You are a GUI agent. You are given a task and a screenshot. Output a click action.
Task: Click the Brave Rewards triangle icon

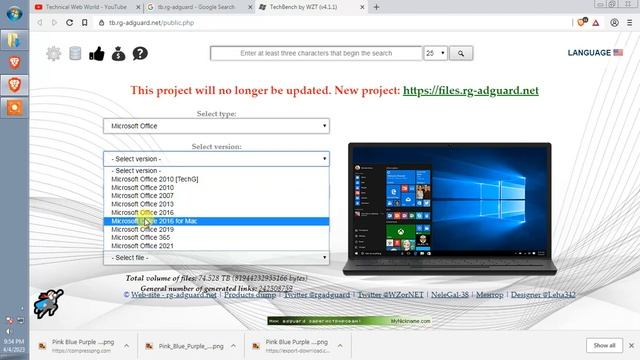tap(596, 23)
